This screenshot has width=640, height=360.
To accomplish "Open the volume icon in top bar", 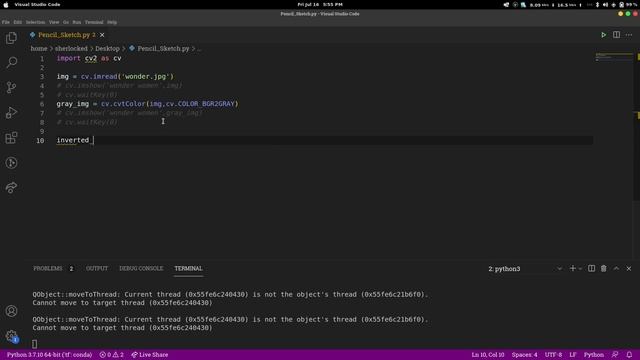I will coord(605,4).
